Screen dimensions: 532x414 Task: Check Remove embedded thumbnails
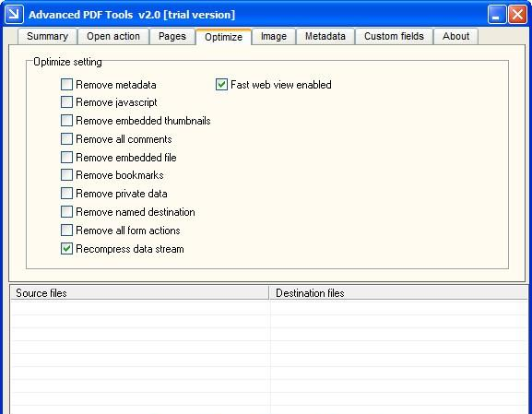tap(66, 121)
